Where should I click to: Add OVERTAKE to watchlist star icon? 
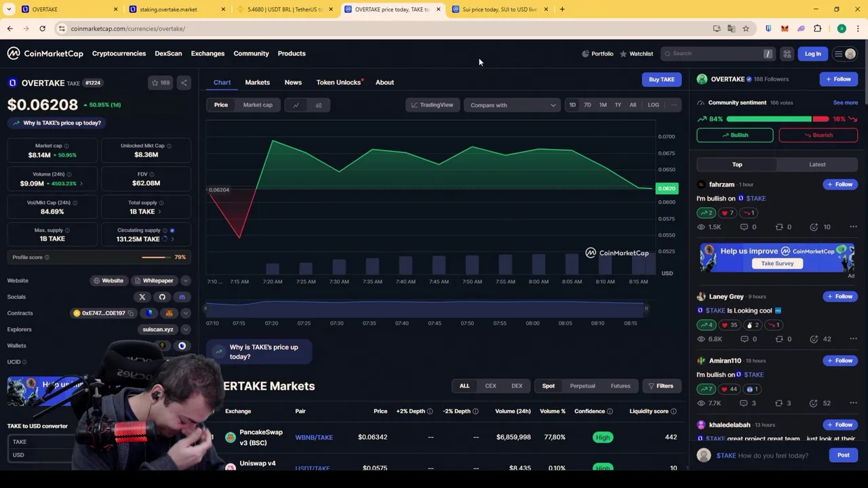coord(161,83)
